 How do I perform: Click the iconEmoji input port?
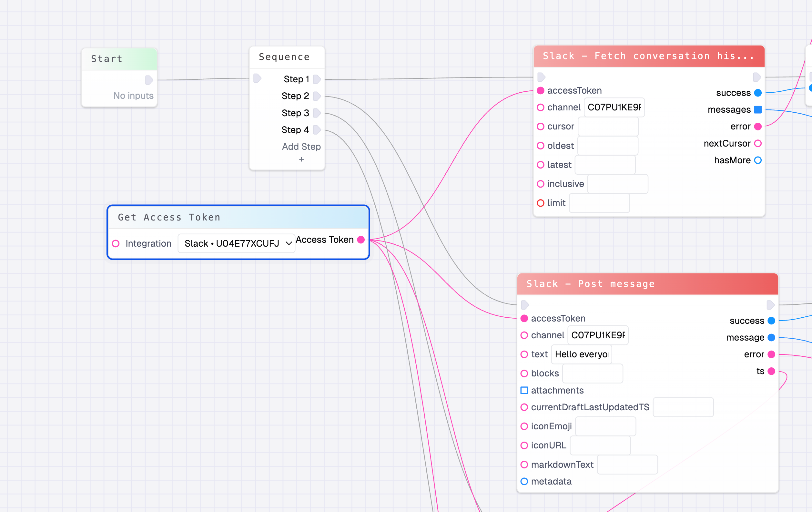click(524, 426)
